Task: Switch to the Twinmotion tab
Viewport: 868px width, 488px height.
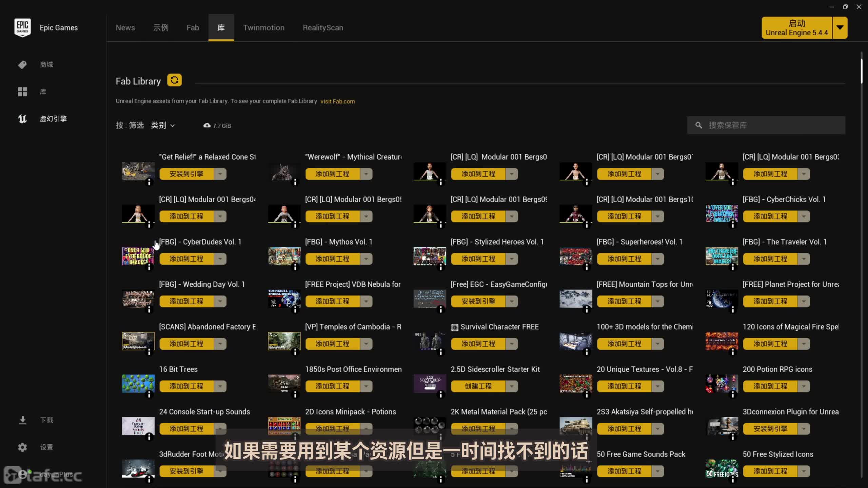Action: pyautogui.click(x=263, y=28)
